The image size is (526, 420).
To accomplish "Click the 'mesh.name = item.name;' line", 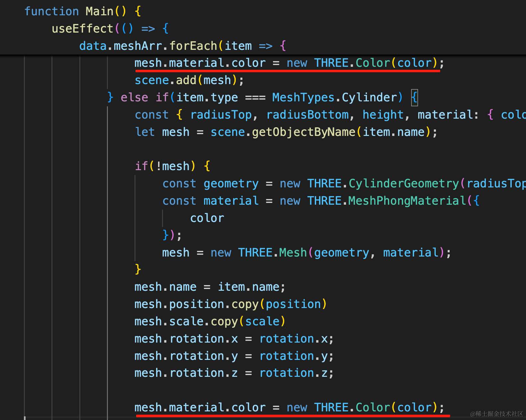I will click(210, 287).
